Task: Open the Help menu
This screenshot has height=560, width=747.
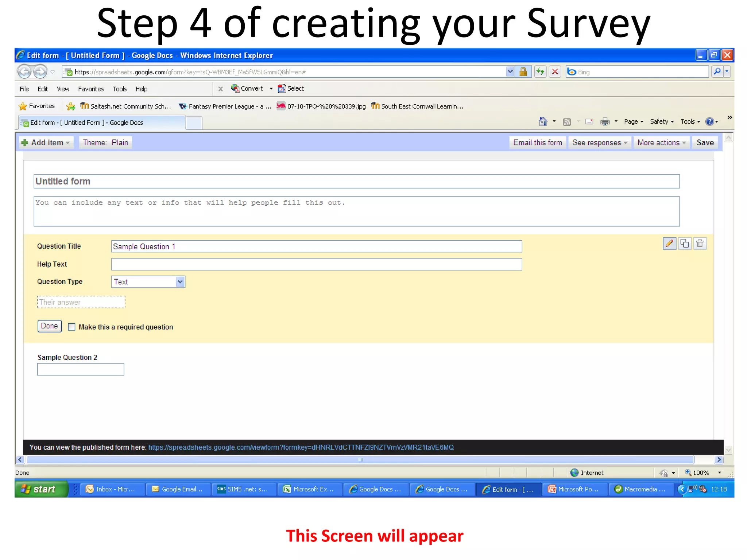Action: point(142,89)
